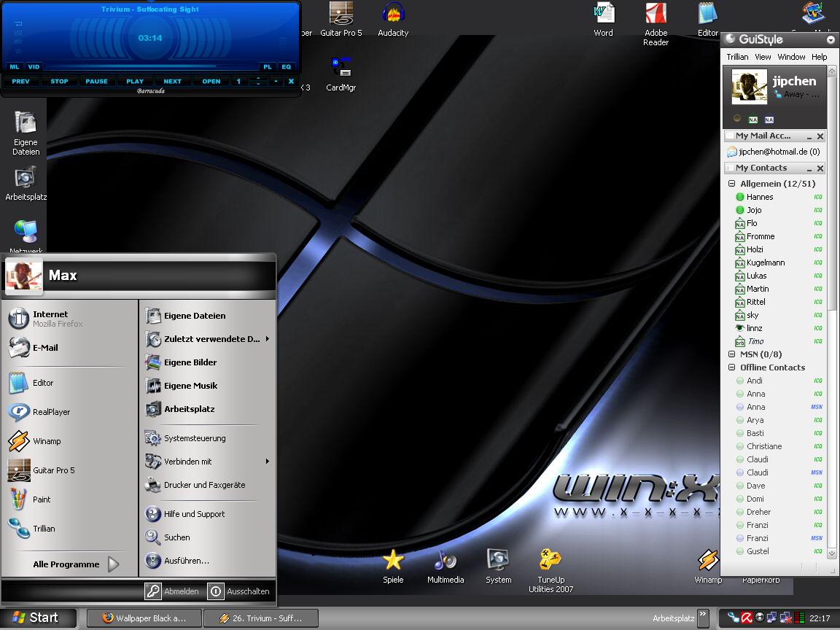Open the System desktop shortcut
The height and width of the screenshot is (630, 840).
[x=498, y=567]
